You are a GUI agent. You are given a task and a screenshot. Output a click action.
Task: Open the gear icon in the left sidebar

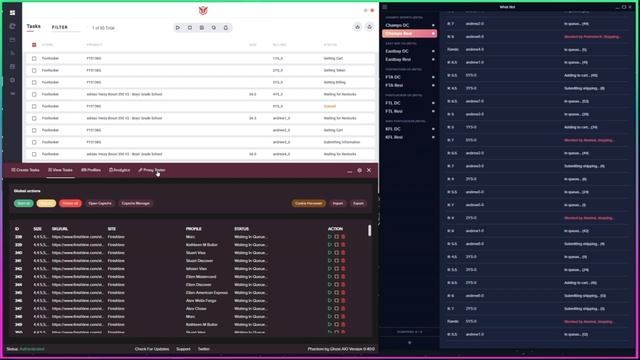point(12,80)
